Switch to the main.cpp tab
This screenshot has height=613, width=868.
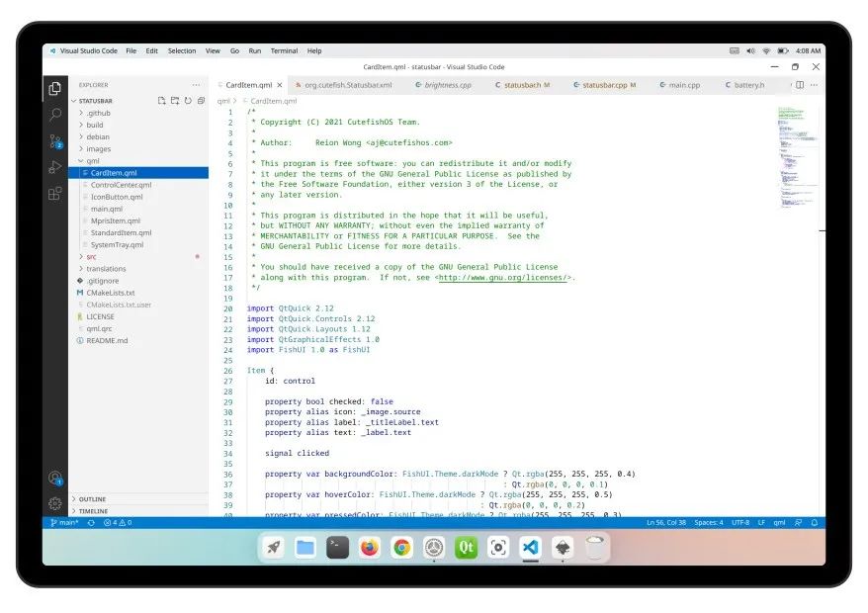point(683,85)
